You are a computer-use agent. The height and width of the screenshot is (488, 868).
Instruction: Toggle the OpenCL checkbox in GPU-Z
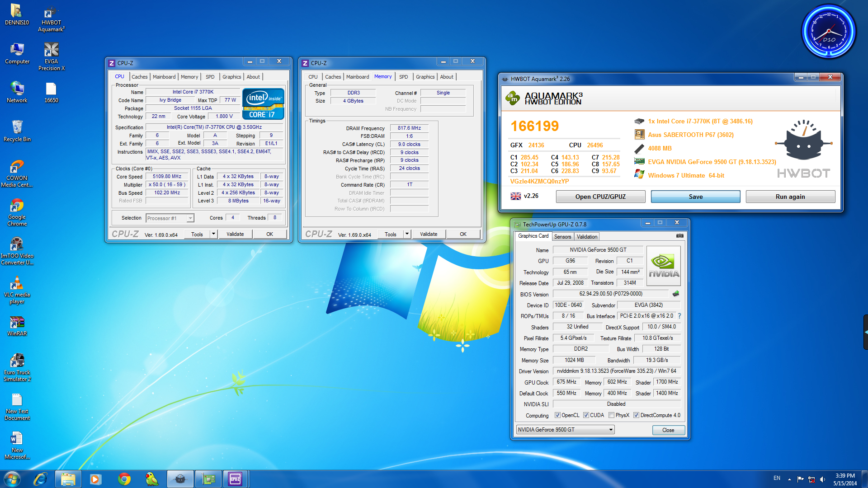point(557,415)
